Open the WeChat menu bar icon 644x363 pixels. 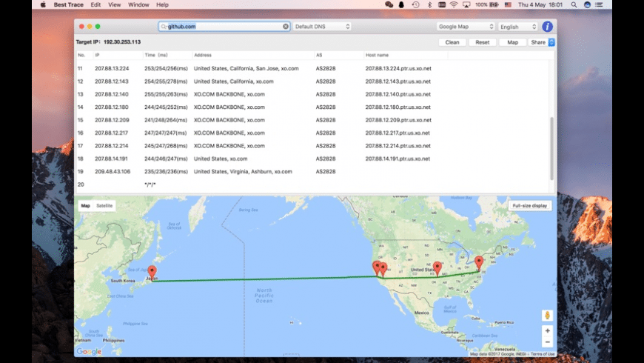[x=389, y=4]
